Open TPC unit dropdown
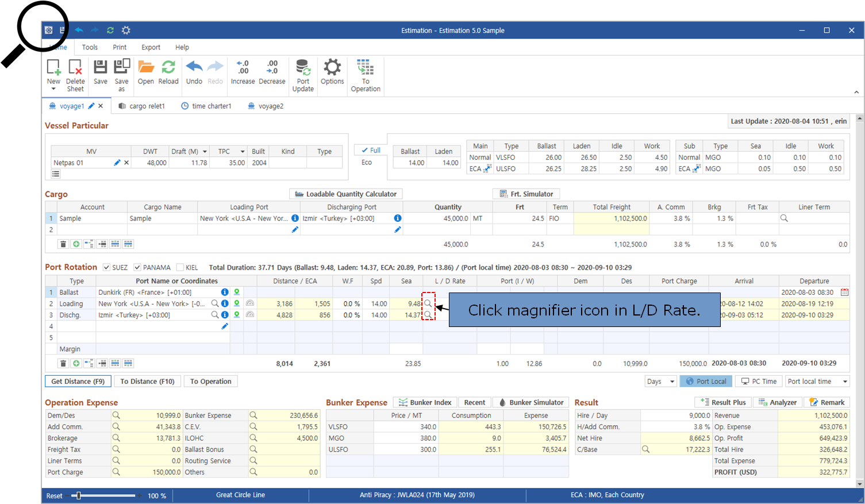The image size is (865, 504). 243,152
